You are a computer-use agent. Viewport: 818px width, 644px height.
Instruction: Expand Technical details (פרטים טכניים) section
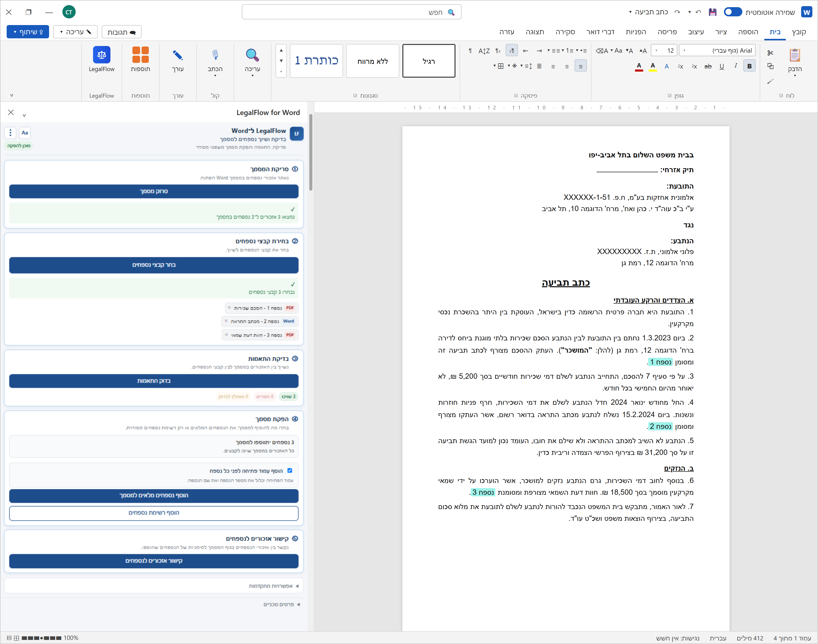point(281,604)
